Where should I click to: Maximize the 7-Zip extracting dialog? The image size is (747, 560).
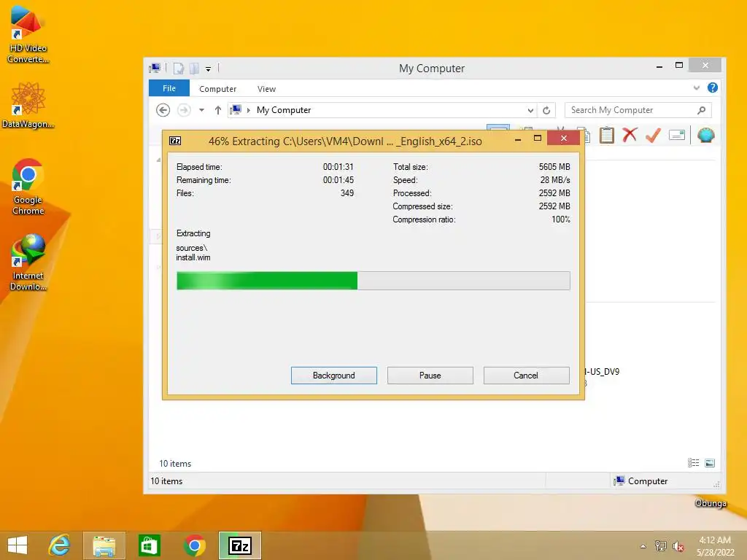(x=538, y=139)
